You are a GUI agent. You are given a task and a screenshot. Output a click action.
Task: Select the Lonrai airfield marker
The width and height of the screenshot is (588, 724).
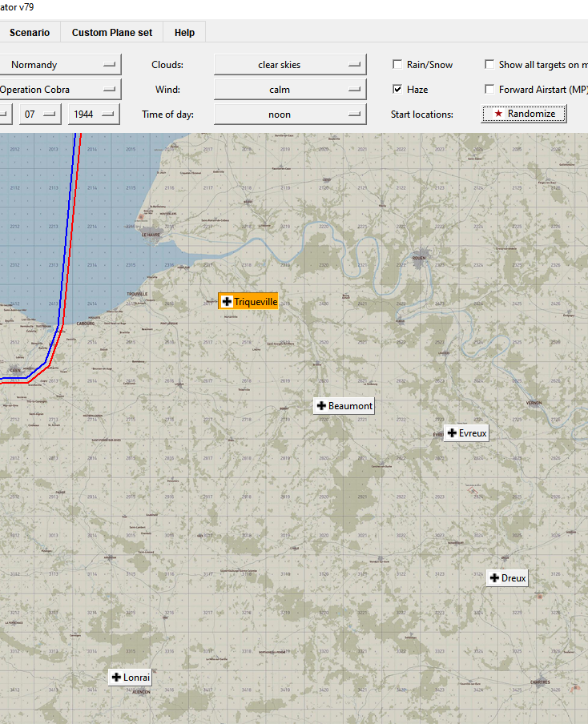[131, 678]
